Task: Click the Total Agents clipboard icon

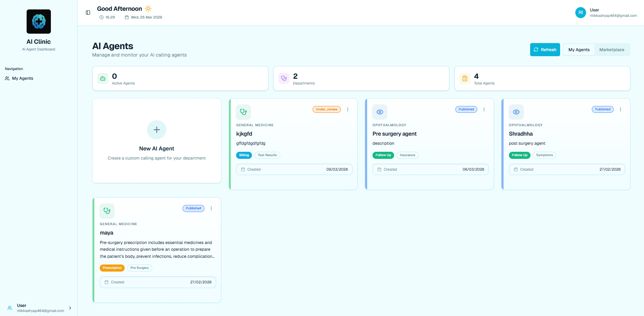Action: pos(464,78)
